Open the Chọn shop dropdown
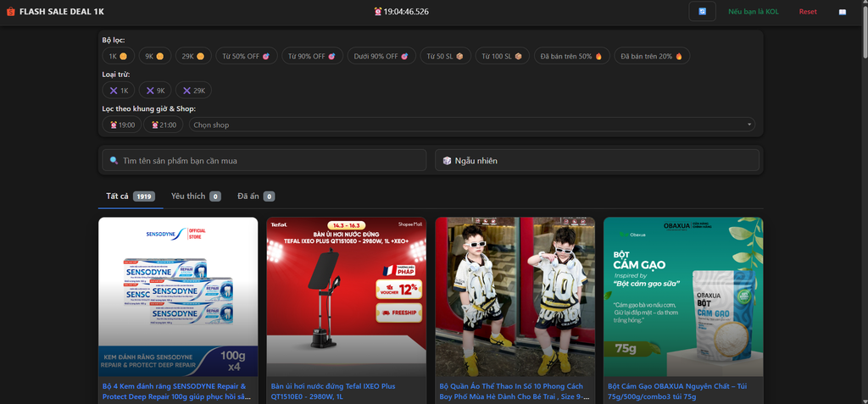Viewport: 868px width, 404px height. tap(471, 125)
